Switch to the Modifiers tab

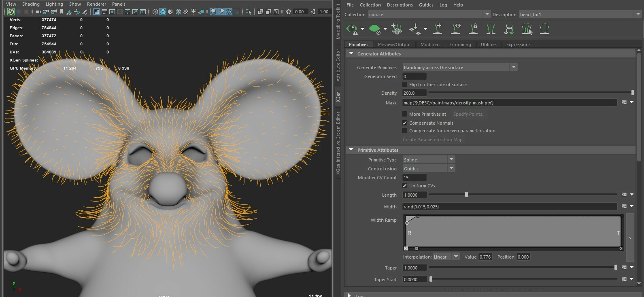tap(430, 45)
